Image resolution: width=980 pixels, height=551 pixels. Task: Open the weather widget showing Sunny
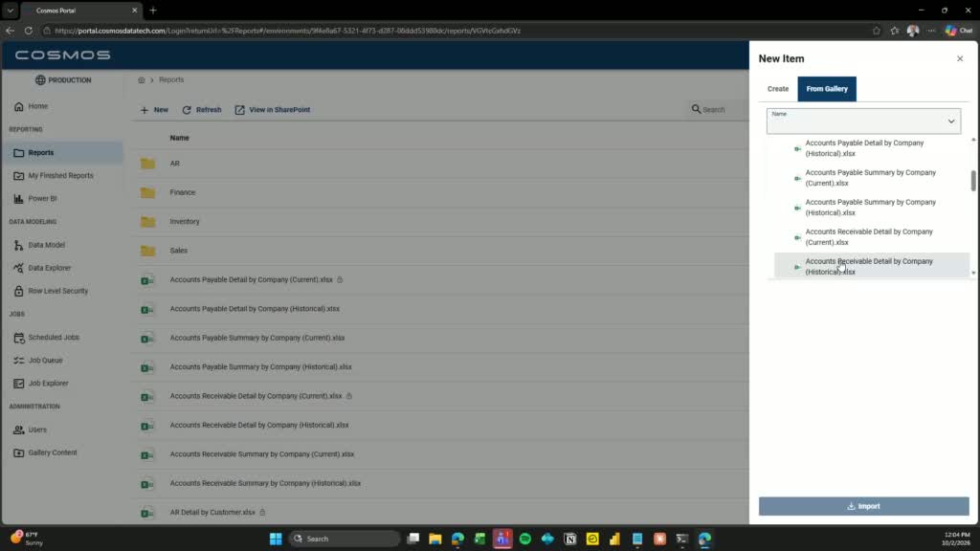click(x=26, y=539)
